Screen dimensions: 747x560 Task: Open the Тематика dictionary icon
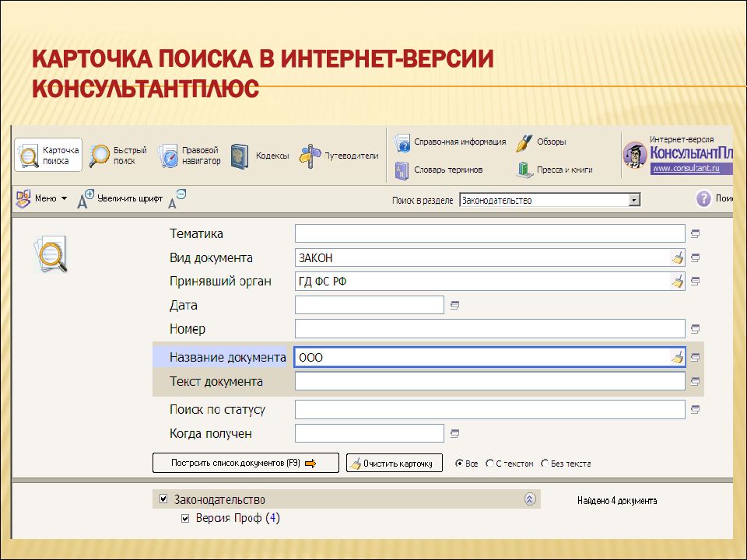click(x=695, y=234)
